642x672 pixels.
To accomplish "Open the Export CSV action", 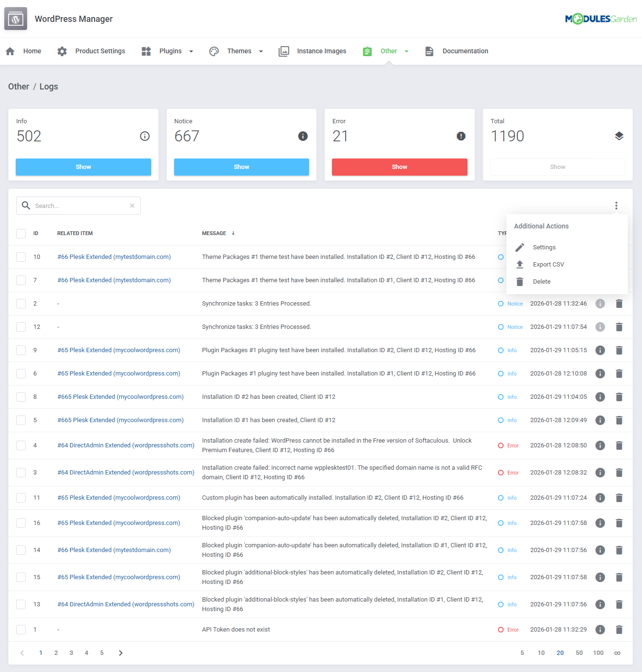I will point(548,264).
